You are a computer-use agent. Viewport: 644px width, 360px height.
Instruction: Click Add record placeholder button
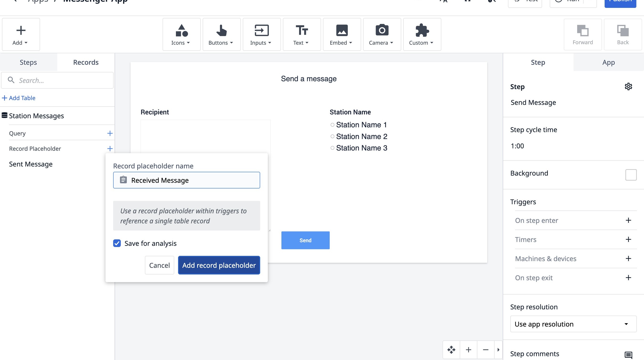(x=219, y=265)
